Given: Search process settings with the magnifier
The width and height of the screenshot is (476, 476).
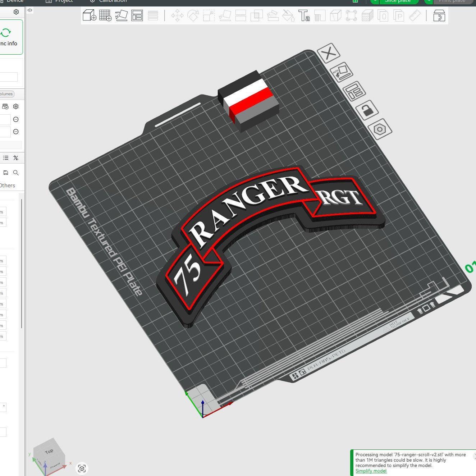Looking at the screenshot, I should click(16, 173).
